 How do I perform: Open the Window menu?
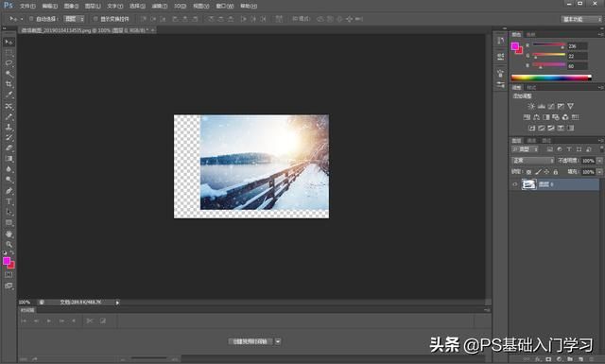click(225, 7)
